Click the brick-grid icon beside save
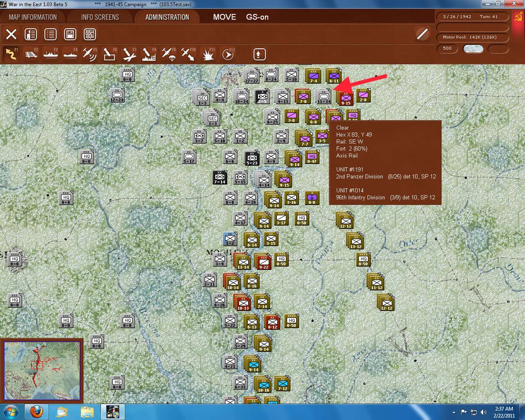Screen dimensions: 525x420 point(90,34)
